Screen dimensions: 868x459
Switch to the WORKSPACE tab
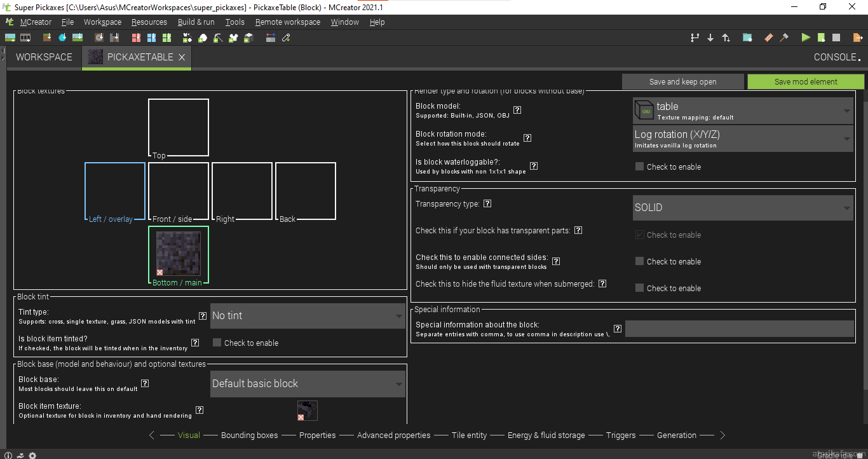point(44,57)
